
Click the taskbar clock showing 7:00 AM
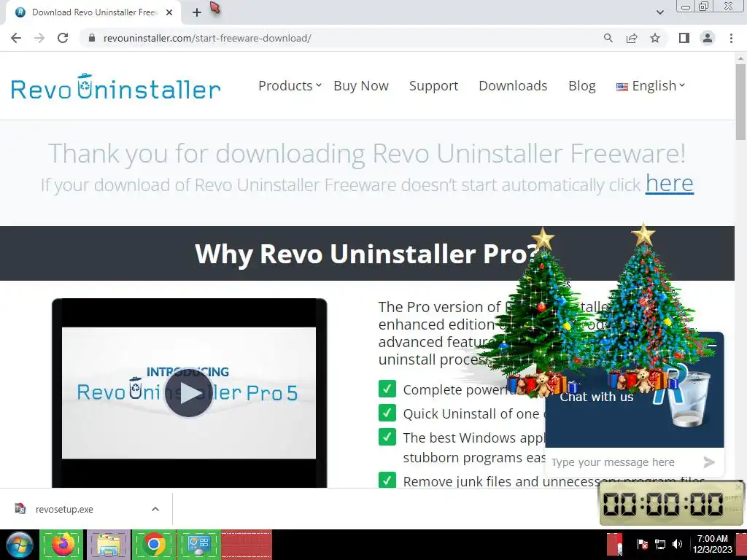point(712,544)
